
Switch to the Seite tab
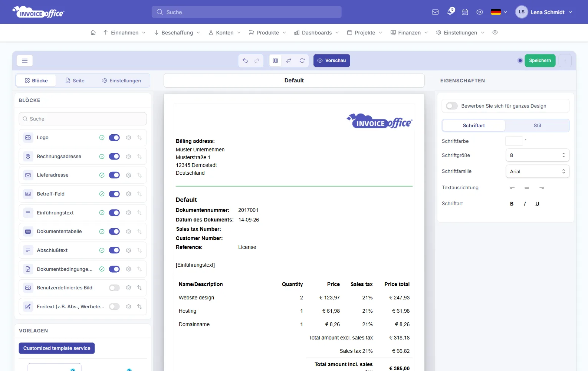point(75,81)
